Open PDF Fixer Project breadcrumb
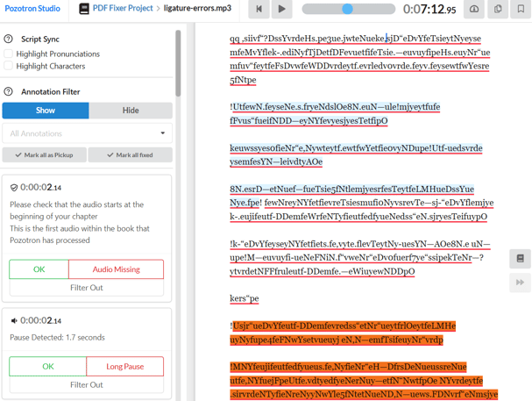The height and width of the screenshot is (401, 532). pyautogui.click(x=124, y=9)
